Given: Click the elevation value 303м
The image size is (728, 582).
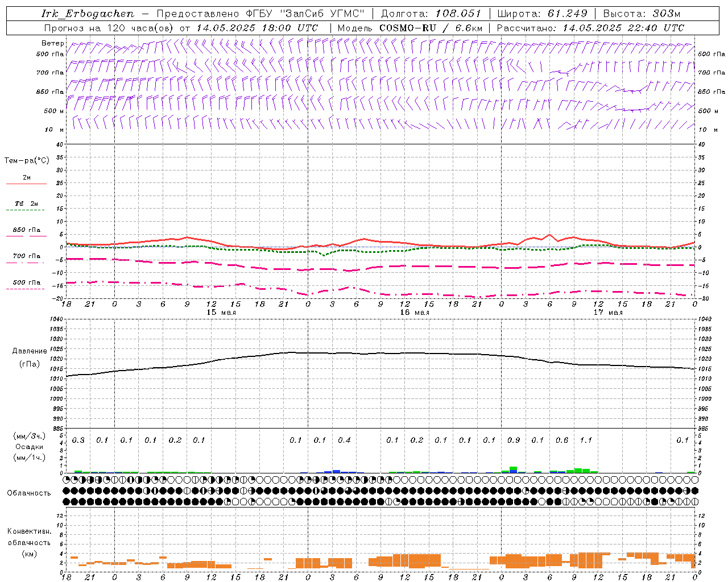Looking at the screenshot, I should pos(666,14).
